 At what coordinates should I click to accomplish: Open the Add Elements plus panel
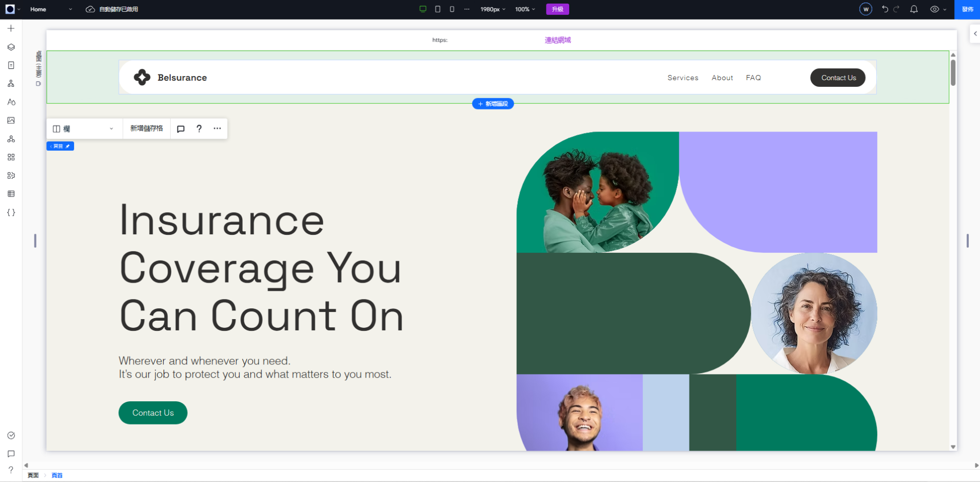click(x=11, y=29)
